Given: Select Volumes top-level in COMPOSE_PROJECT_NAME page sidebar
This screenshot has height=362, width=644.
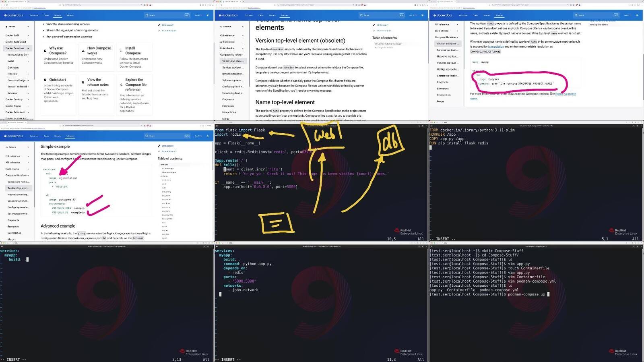Looking at the screenshot, I should 448,63.
